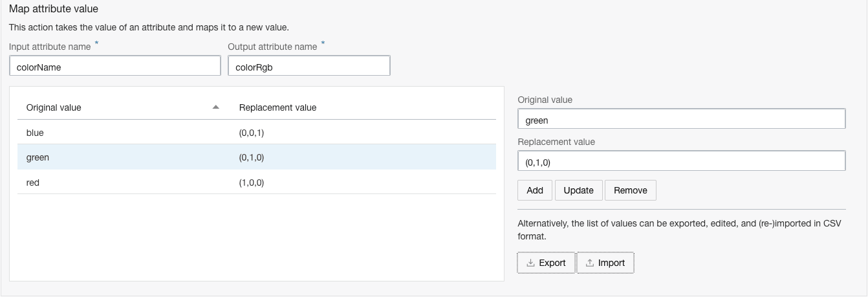The height and width of the screenshot is (297, 868).
Task: Click the (1,0,0) replacement value cell
Action: click(252, 182)
